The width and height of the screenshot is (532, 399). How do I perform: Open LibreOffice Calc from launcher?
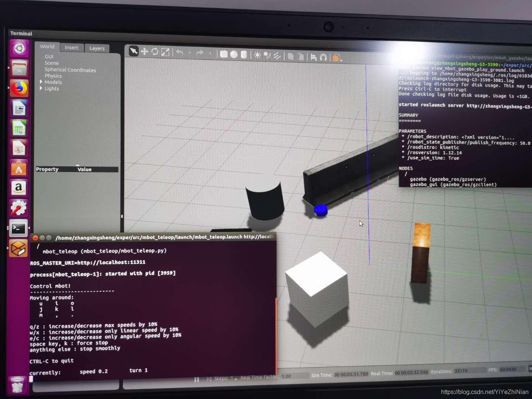point(19,129)
